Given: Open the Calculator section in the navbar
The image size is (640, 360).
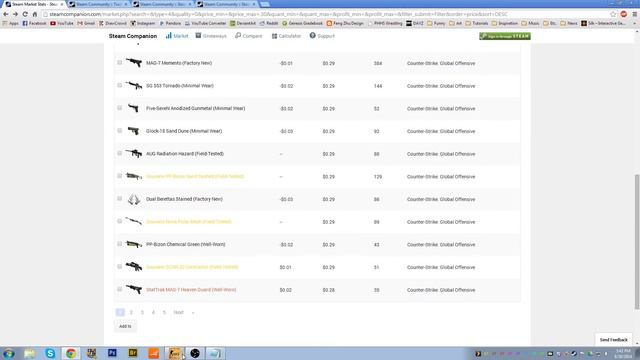Looking at the screenshot, I should tap(286, 36).
